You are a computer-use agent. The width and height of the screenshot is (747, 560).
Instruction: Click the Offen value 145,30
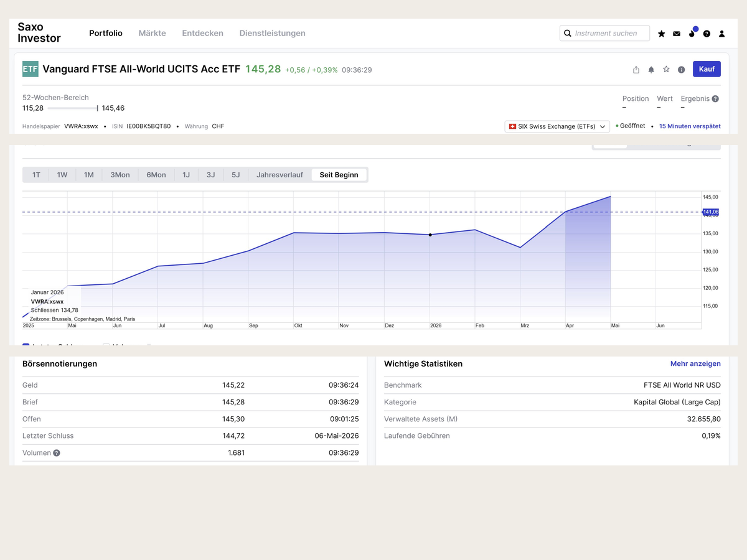[x=233, y=419]
